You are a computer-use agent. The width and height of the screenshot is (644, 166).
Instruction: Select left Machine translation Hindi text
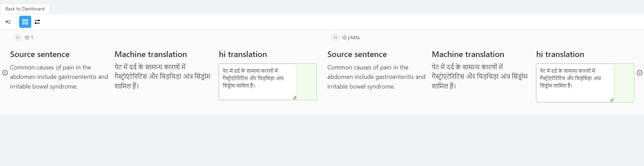(163, 76)
